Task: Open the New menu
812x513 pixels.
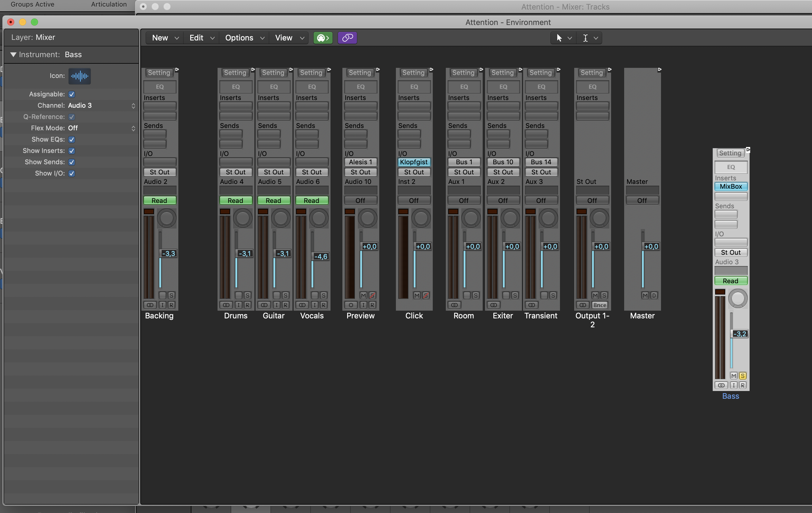Action: pyautogui.click(x=165, y=38)
